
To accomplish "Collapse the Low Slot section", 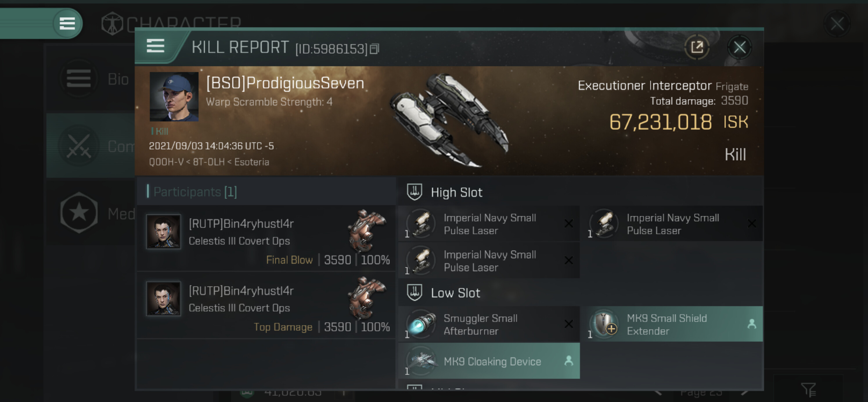I will coord(455,293).
